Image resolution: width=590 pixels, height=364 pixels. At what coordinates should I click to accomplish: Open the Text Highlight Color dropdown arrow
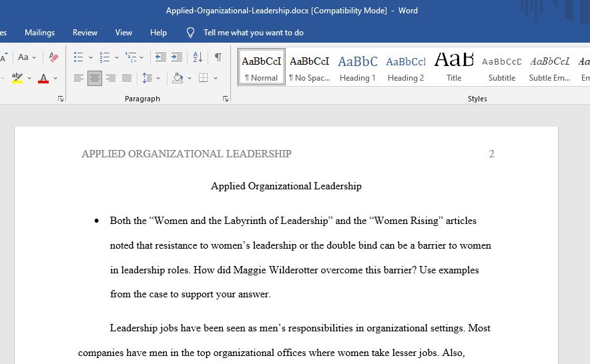pyautogui.click(x=29, y=78)
